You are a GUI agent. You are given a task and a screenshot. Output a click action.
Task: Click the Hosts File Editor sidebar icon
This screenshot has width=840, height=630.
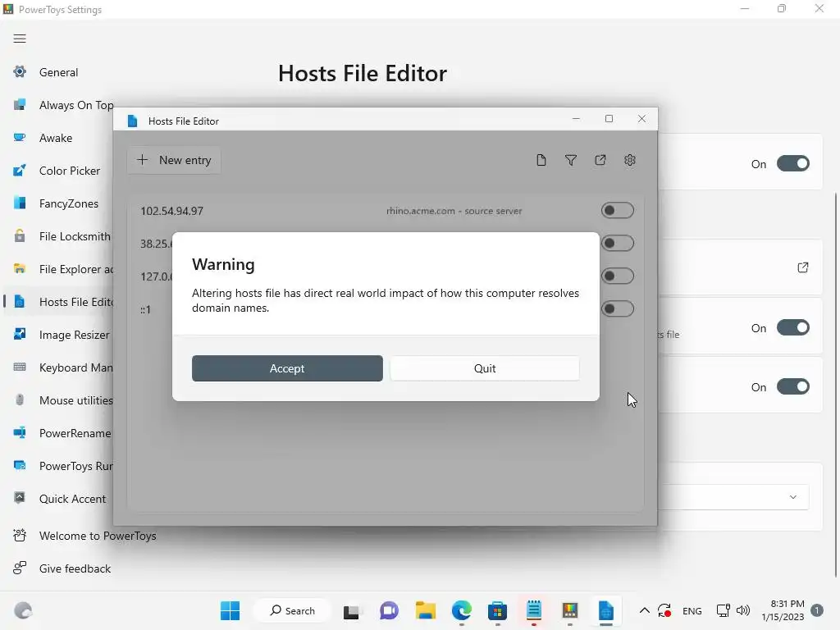pos(20,302)
